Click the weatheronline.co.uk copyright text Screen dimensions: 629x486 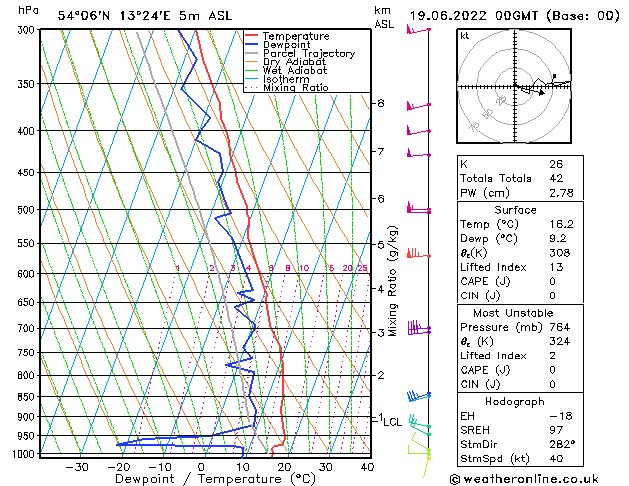pyautogui.click(x=524, y=479)
